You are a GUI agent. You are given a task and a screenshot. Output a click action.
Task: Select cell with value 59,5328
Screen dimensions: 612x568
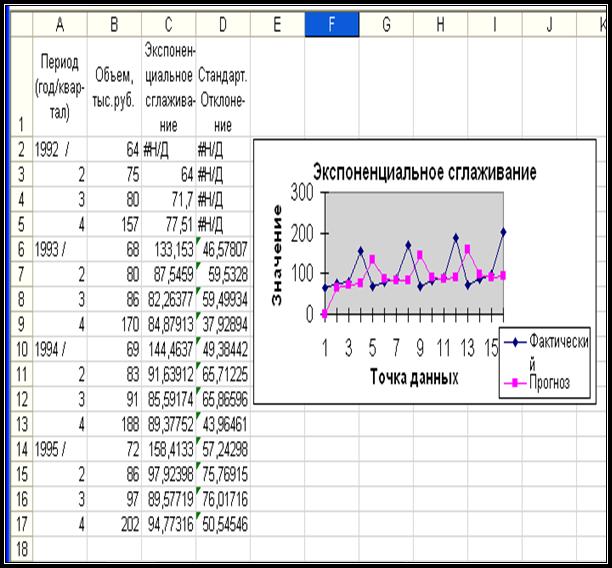(x=223, y=274)
